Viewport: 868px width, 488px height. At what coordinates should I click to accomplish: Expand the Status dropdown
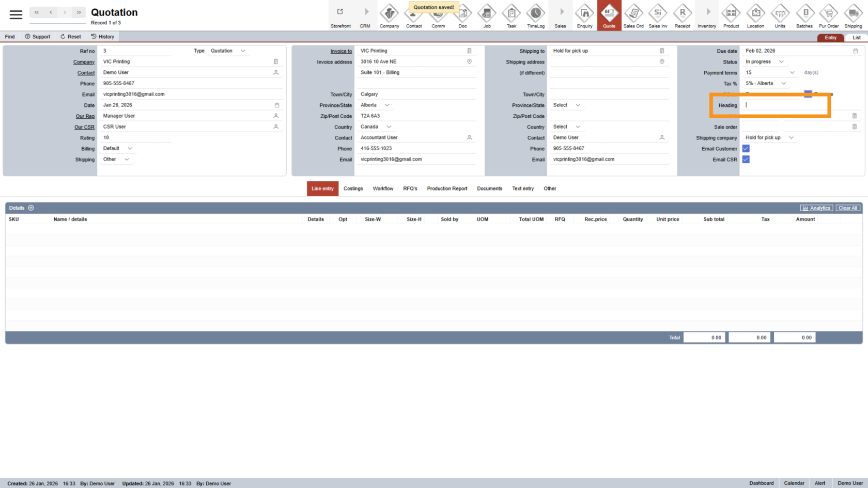pyautogui.click(x=781, y=62)
